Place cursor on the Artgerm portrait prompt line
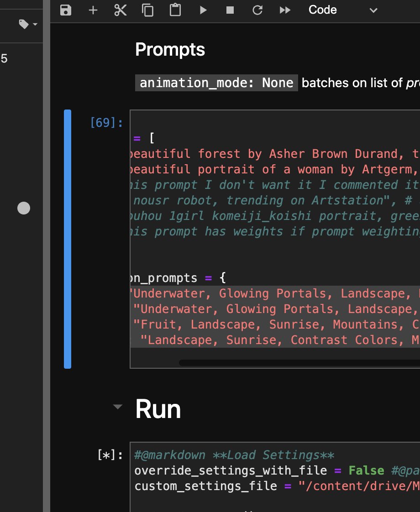This screenshot has width=420, height=512. (275, 169)
